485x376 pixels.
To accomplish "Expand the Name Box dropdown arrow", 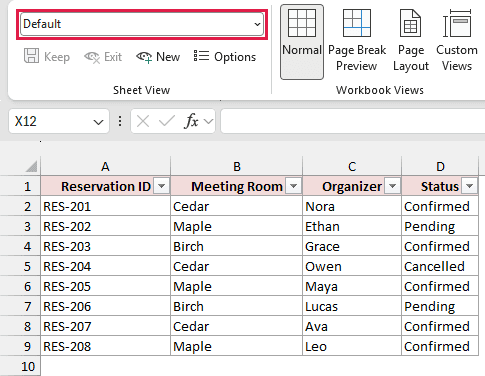I will coord(98,122).
